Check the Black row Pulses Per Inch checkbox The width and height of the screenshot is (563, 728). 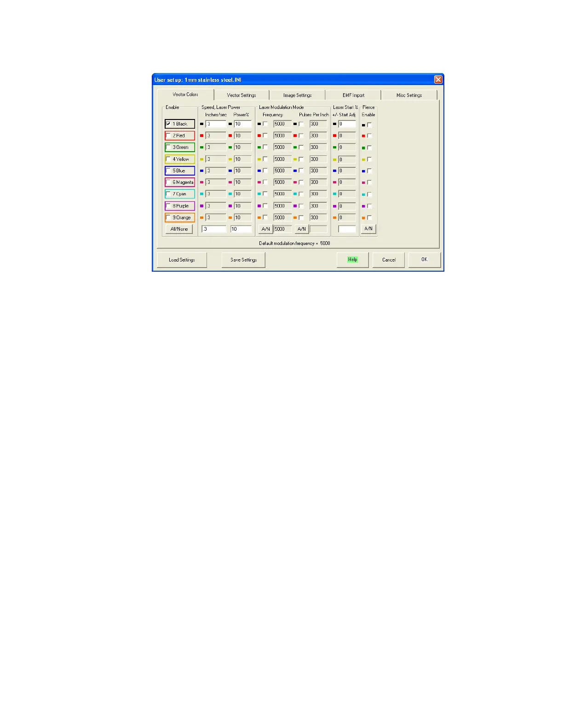click(301, 124)
